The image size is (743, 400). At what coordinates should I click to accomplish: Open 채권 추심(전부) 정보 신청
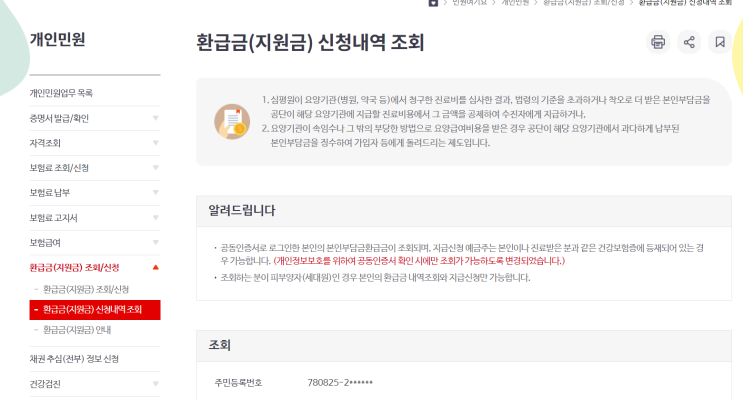(95, 359)
